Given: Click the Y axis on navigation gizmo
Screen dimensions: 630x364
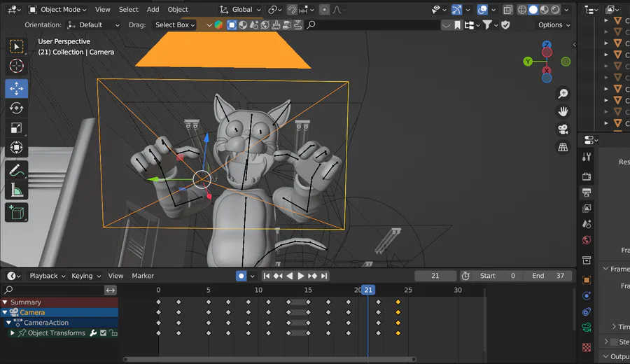Looking at the screenshot, I should [528, 62].
